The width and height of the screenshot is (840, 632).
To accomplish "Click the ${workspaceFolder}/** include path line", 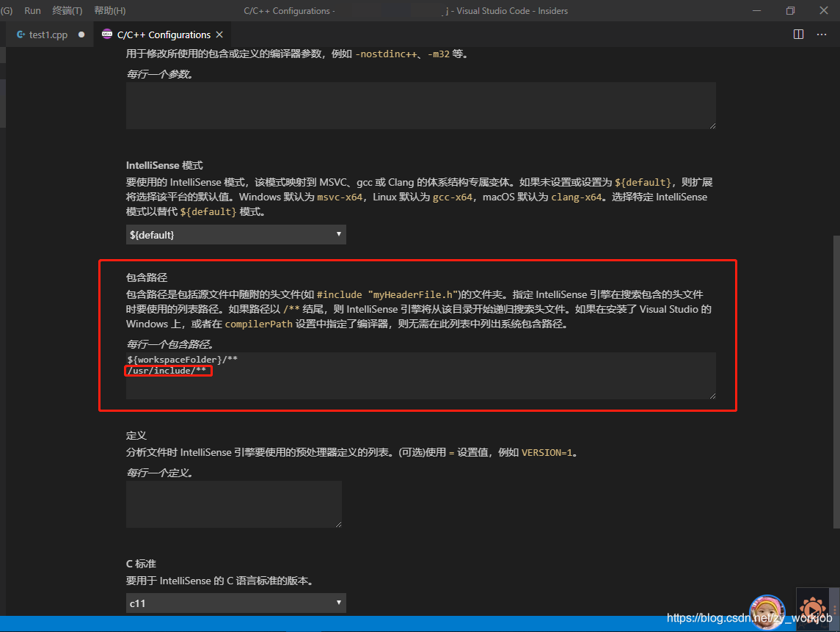I will pos(183,359).
